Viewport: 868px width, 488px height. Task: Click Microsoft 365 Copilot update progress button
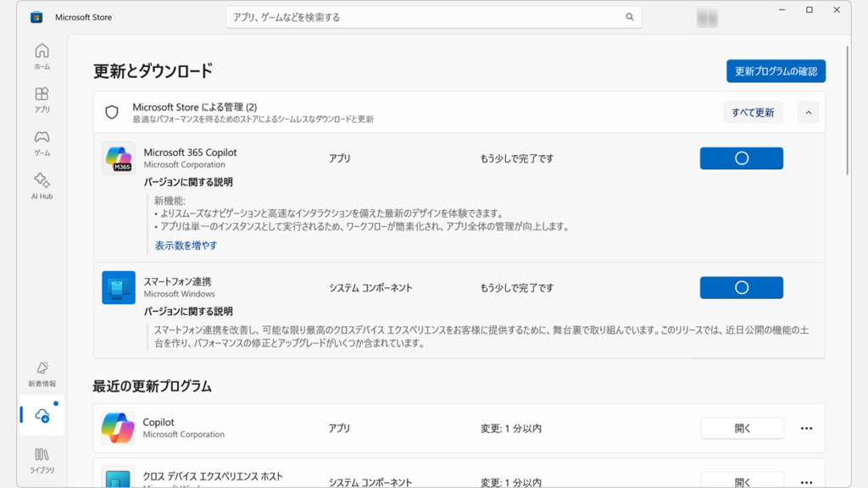point(741,158)
